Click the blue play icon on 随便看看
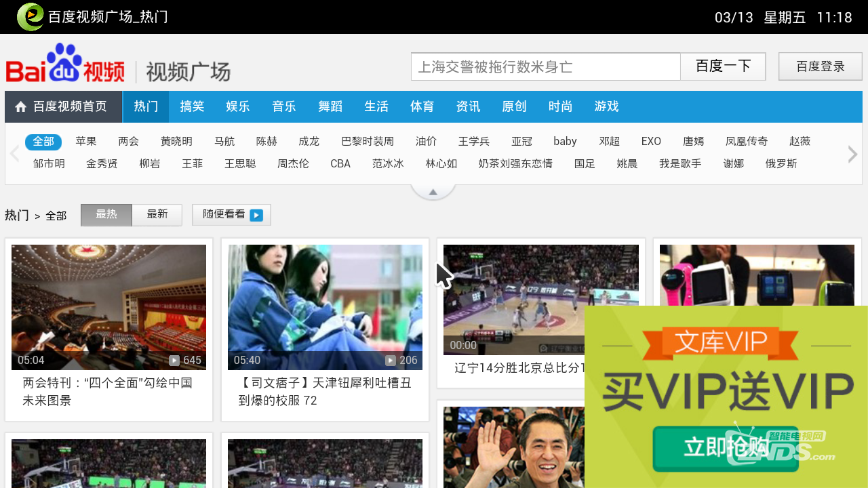The image size is (868, 488). click(256, 215)
